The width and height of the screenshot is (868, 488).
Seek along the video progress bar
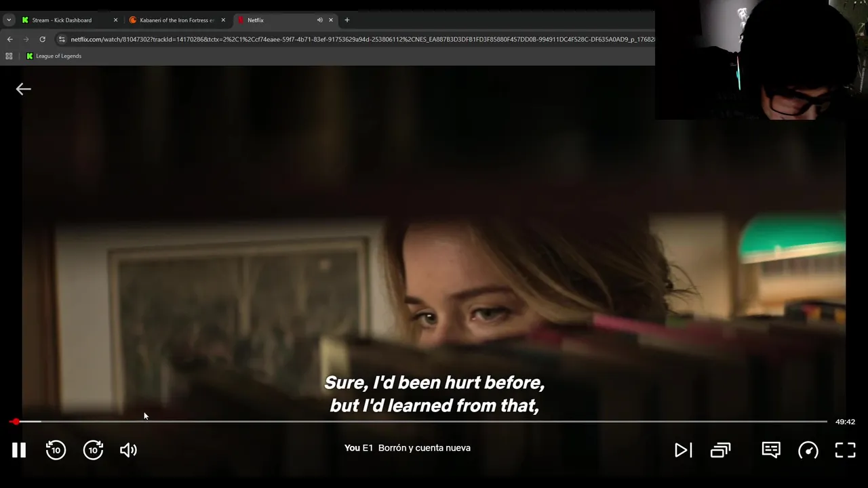[419, 422]
